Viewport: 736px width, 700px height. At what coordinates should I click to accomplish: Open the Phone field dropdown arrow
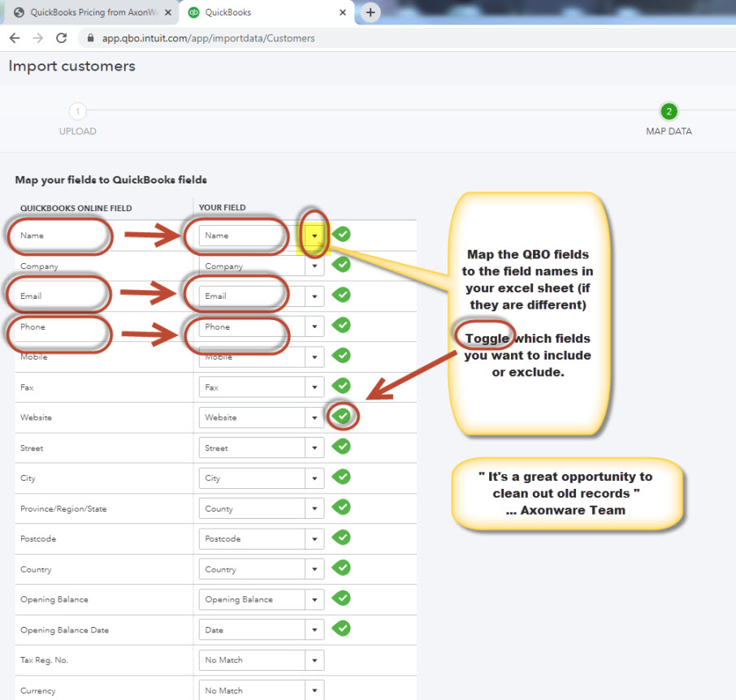coord(314,326)
